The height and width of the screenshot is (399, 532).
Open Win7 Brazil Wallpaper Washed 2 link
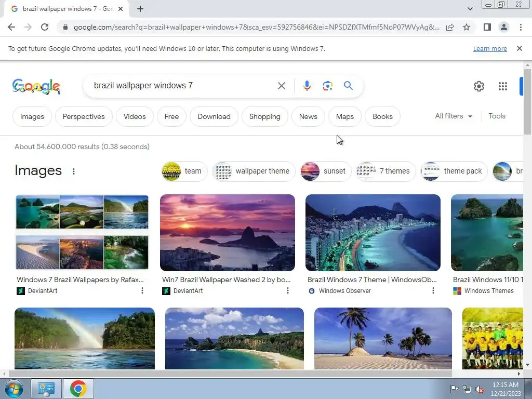click(227, 280)
